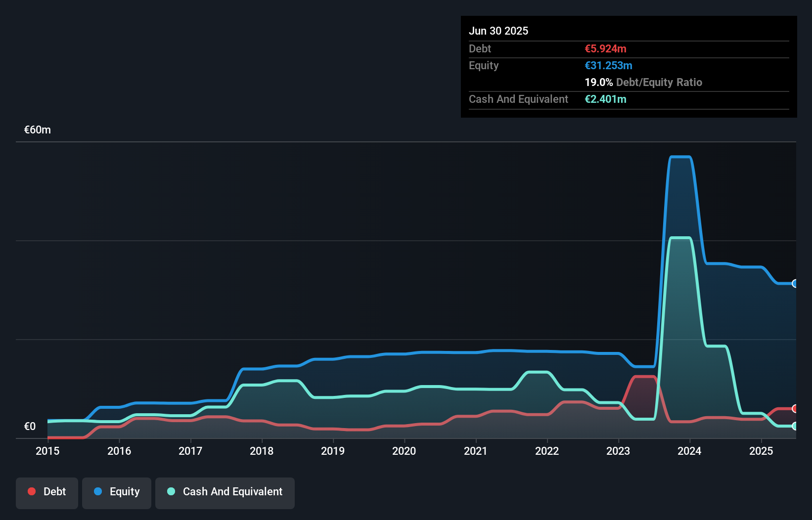Click the €2.401m Cash And Equivalent value
The height and width of the screenshot is (520, 812).
(605, 99)
